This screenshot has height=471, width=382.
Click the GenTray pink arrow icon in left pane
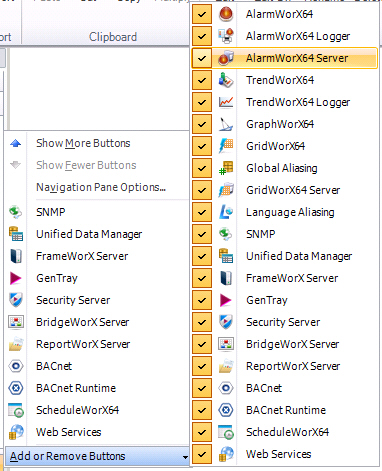pyautogui.click(x=16, y=278)
